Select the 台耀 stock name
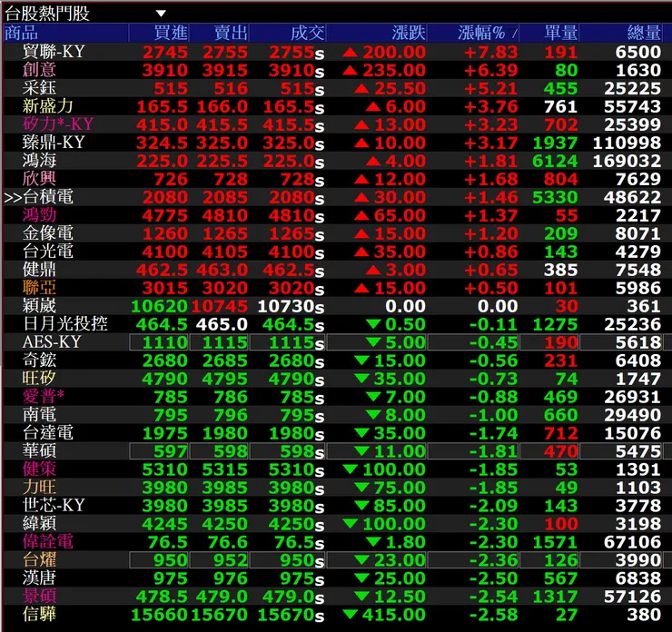672x632 pixels. pos(39,559)
